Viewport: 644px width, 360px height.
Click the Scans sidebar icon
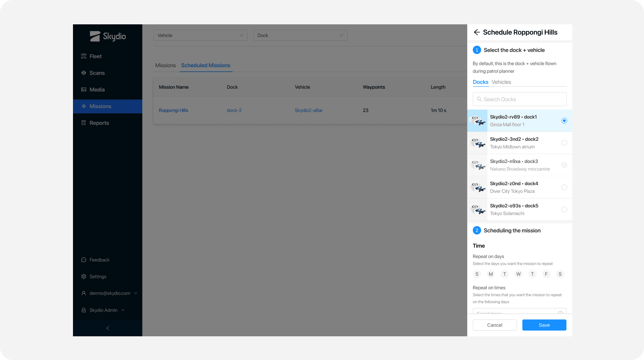click(84, 73)
